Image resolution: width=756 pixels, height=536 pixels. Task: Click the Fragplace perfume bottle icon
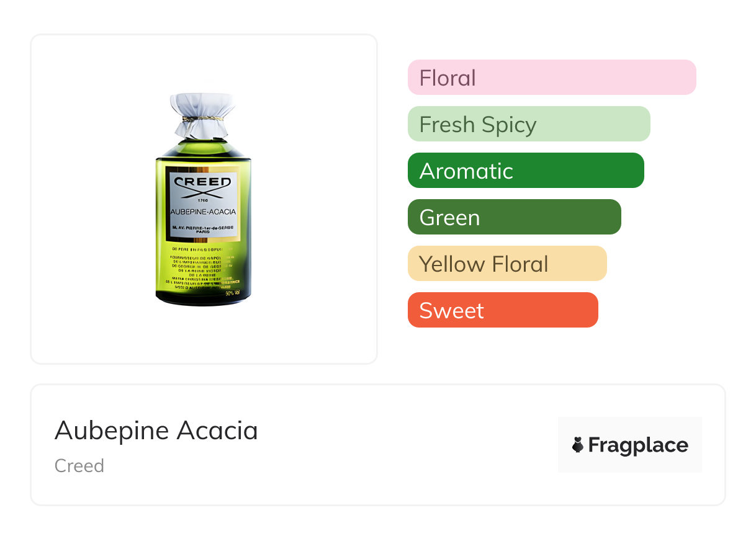click(x=578, y=445)
